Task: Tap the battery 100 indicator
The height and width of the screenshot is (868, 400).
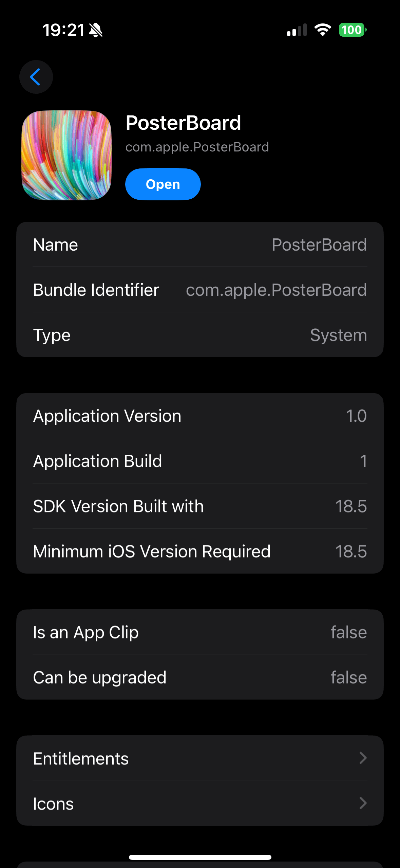Action: (x=352, y=30)
